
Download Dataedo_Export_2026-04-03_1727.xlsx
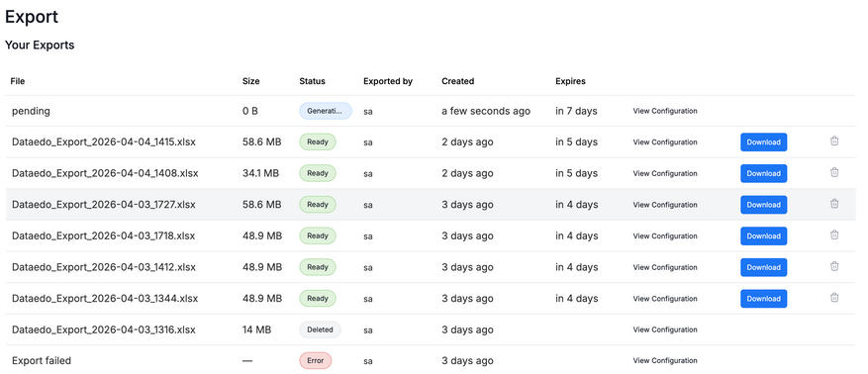pos(763,205)
